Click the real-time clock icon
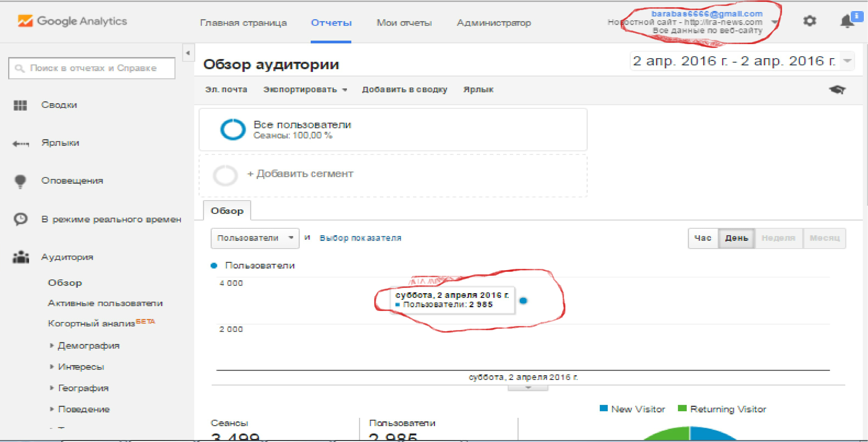 (x=21, y=219)
